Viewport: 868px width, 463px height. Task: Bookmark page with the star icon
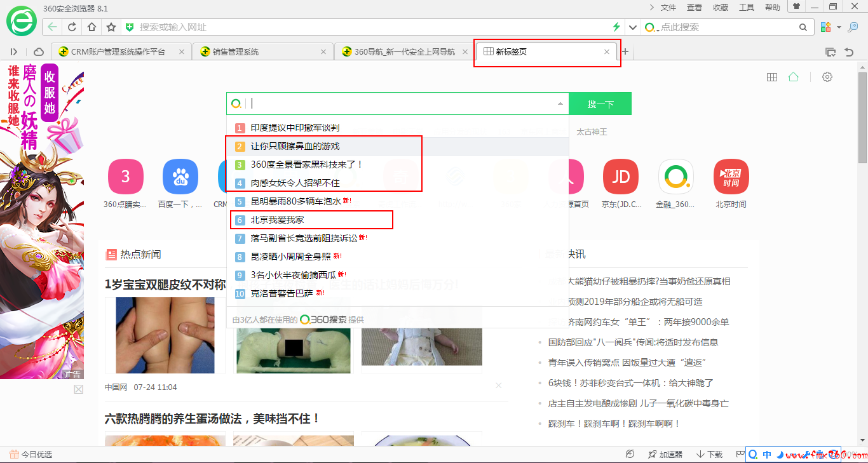(x=111, y=27)
